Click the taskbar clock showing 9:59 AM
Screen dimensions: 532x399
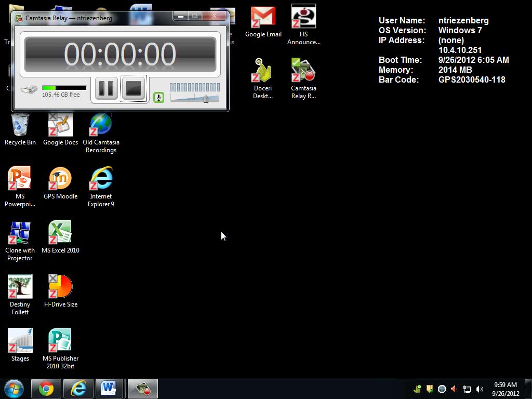[x=506, y=389]
